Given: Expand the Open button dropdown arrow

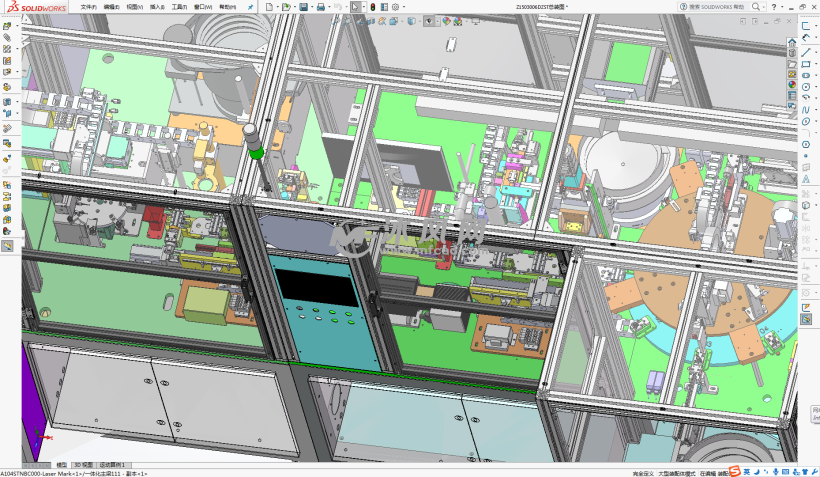Looking at the screenshot, I should [295, 7].
